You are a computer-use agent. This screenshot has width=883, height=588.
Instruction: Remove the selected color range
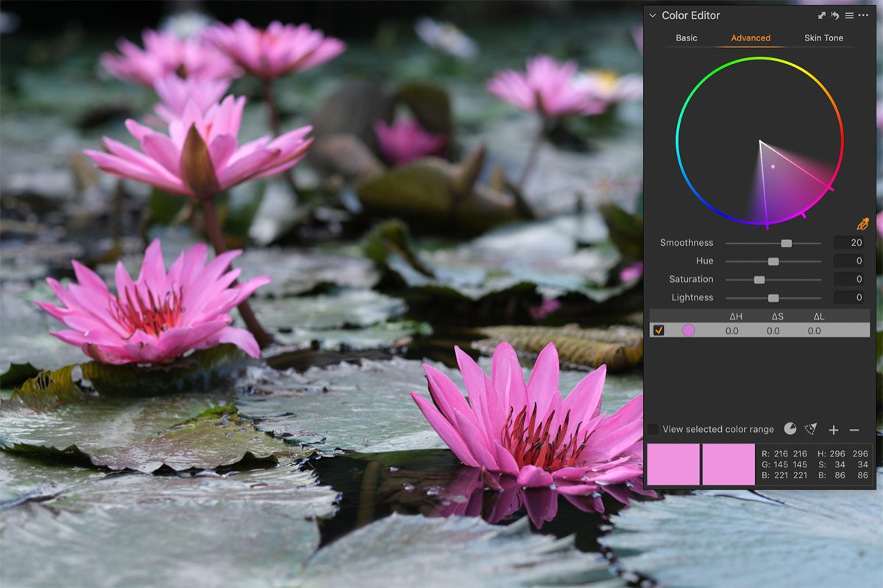(854, 429)
